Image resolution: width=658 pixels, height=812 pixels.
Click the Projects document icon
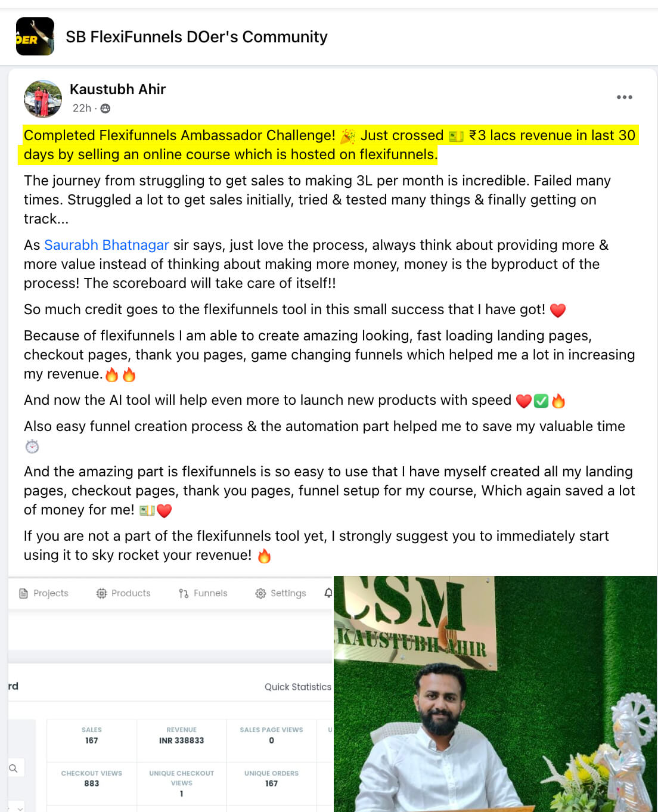24,593
